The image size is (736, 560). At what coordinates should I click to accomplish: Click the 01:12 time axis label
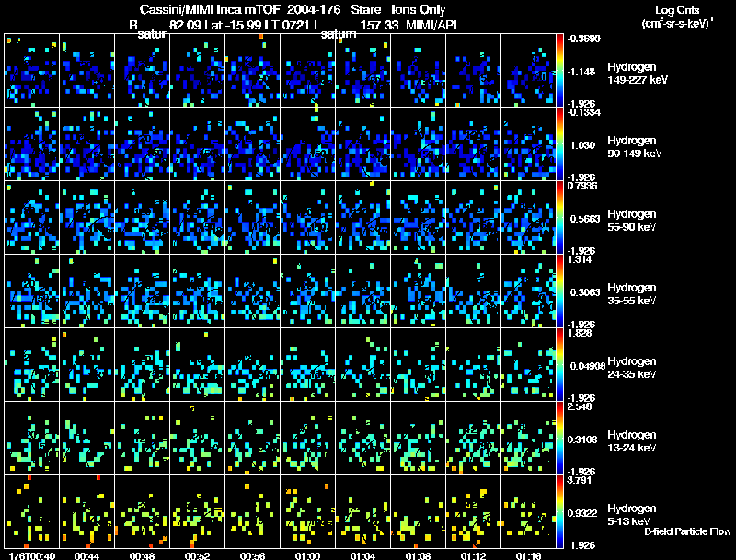click(x=473, y=555)
